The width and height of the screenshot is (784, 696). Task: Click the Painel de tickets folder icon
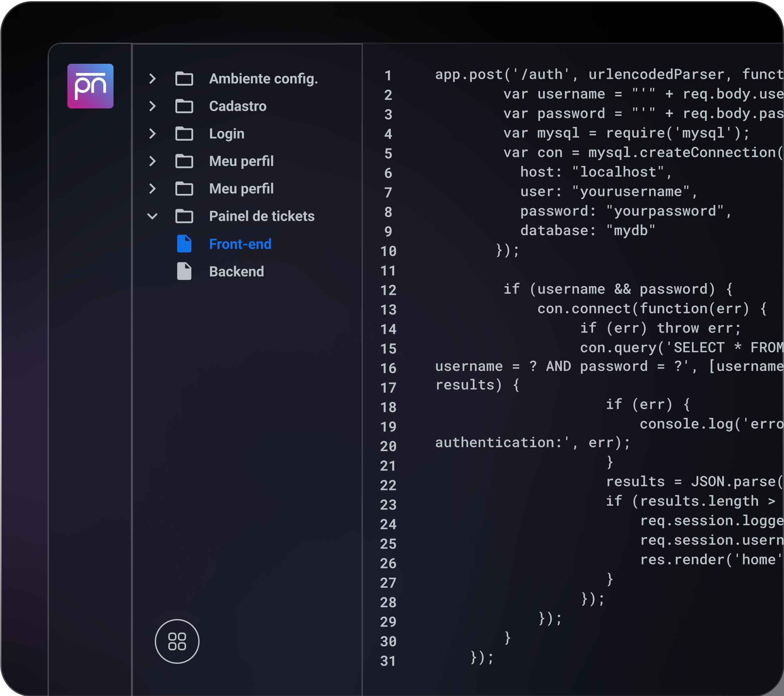point(184,216)
